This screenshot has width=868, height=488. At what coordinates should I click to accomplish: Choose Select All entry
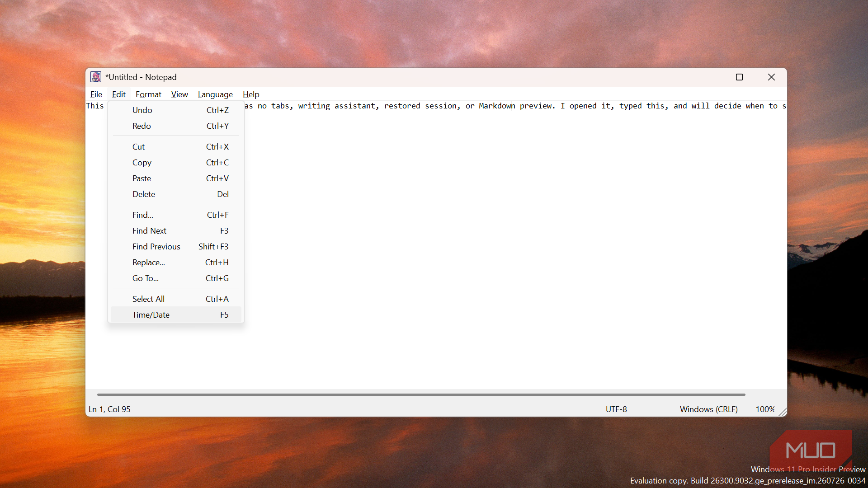176,299
